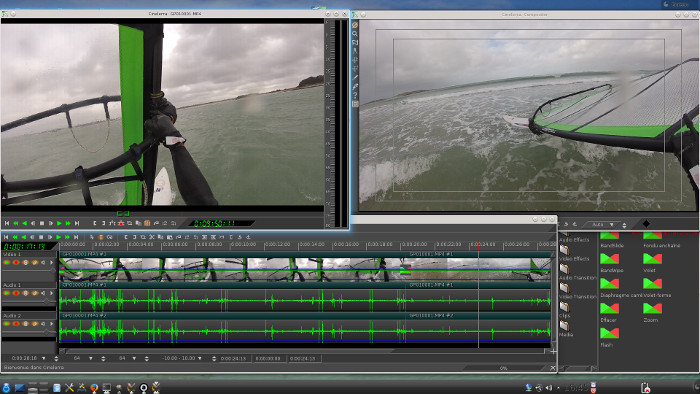Viewport: 700px width, 394px height.
Task: Open the timeline duration zoom dropdown
Action: click(x=43, y=358)
